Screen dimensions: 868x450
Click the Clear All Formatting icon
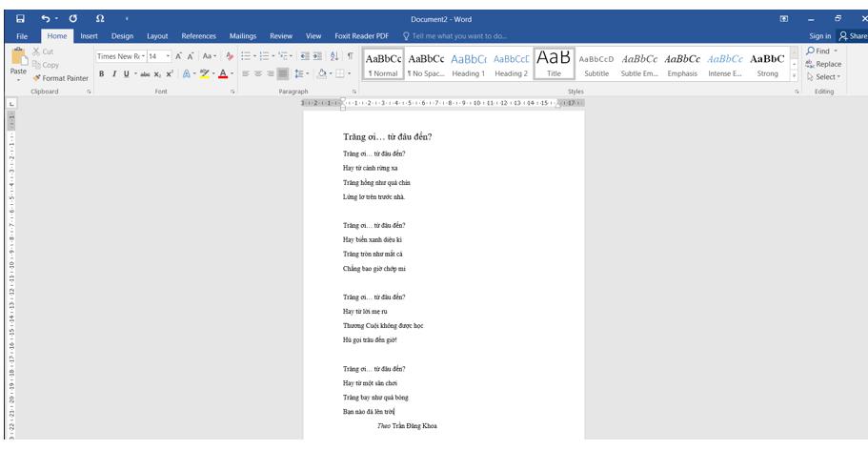pyautogui.click(x=230, y=56)
